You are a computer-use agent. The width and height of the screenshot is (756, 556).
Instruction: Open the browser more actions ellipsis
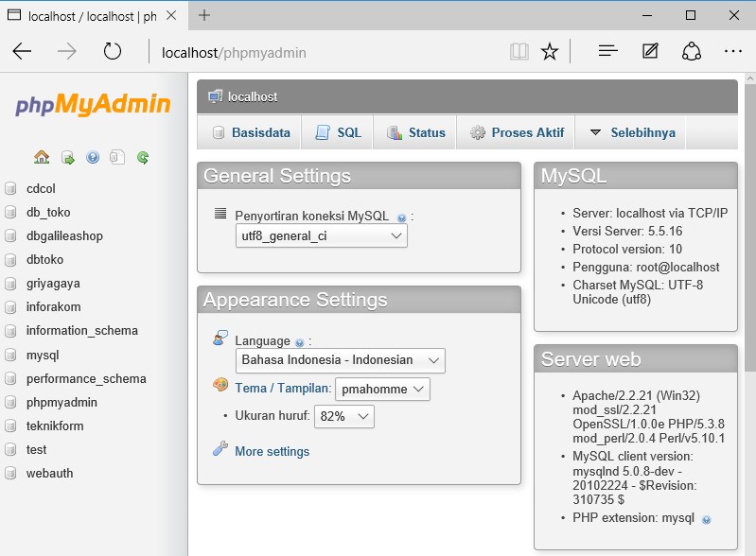point(733,51)
